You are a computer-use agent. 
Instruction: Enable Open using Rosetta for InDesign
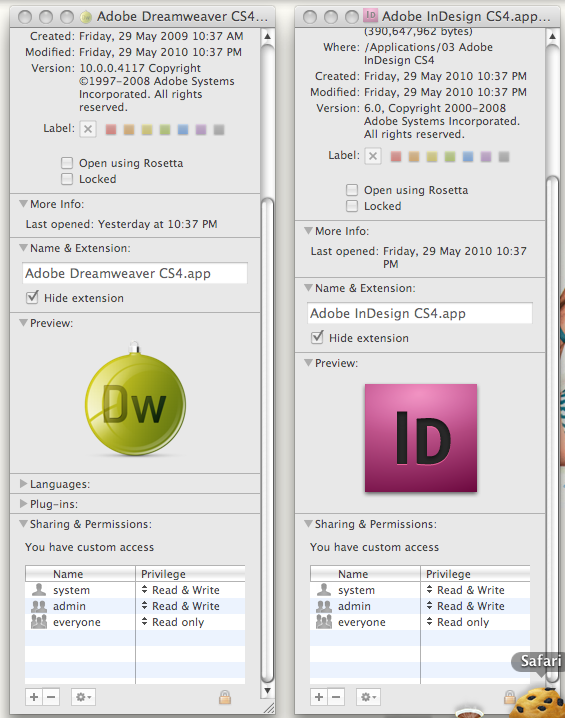[352, 190]
